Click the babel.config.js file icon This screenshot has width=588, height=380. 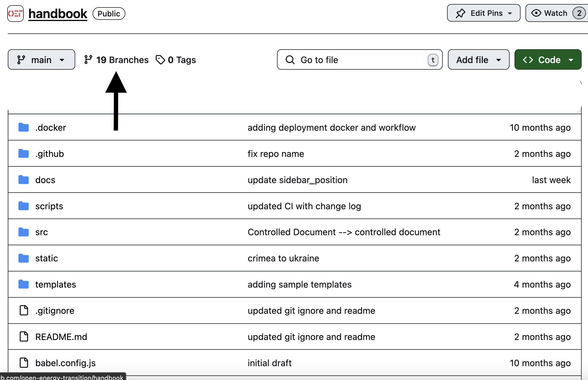(24, 363)
